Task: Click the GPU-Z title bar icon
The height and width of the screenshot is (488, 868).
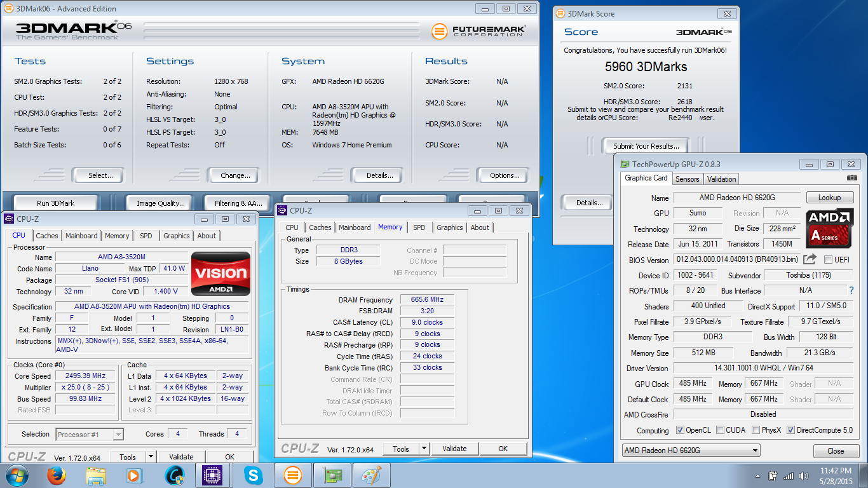Action: pyautogui.click(x=625, y=163)
